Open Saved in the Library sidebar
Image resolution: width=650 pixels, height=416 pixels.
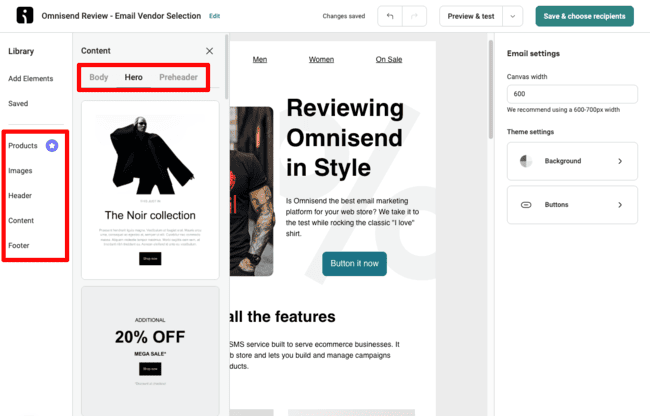click(18, 104)
